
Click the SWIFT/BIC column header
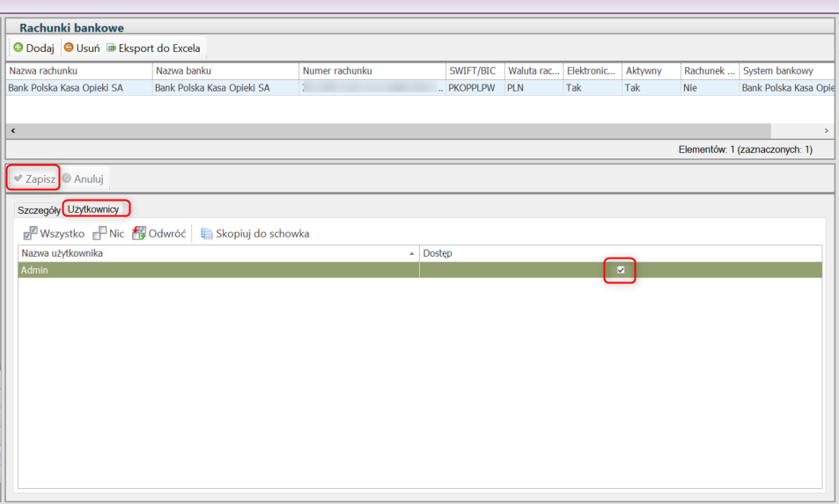click(475, 70)
